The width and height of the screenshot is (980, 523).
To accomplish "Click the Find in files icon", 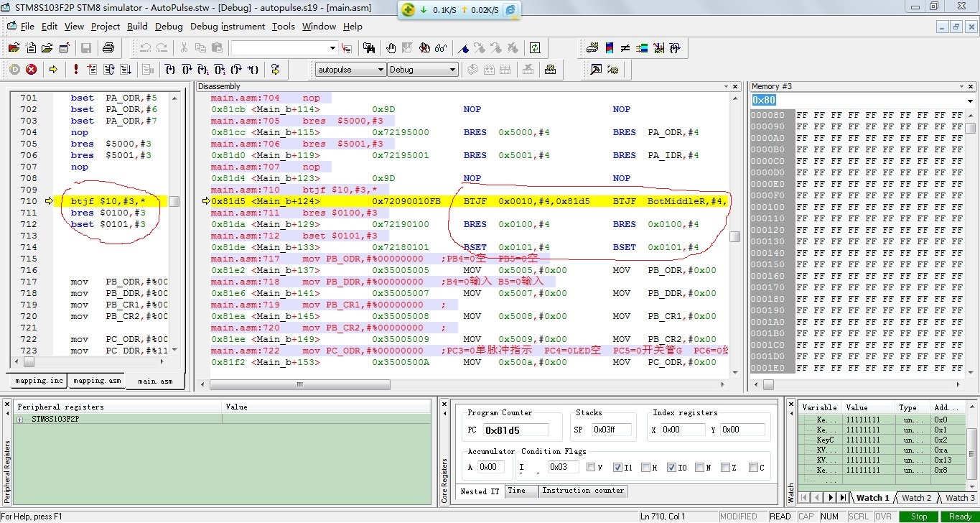I will tap(369, 48).
